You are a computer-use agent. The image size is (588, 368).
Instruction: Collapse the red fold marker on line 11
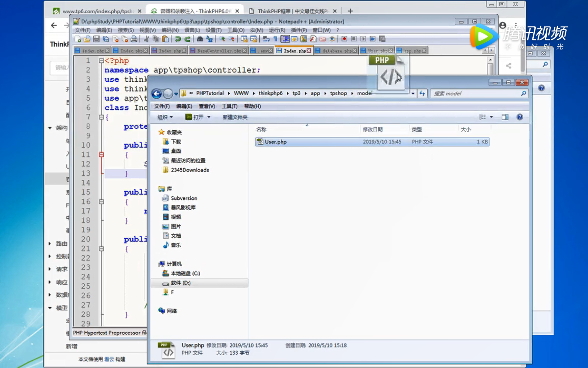[101, 155]
